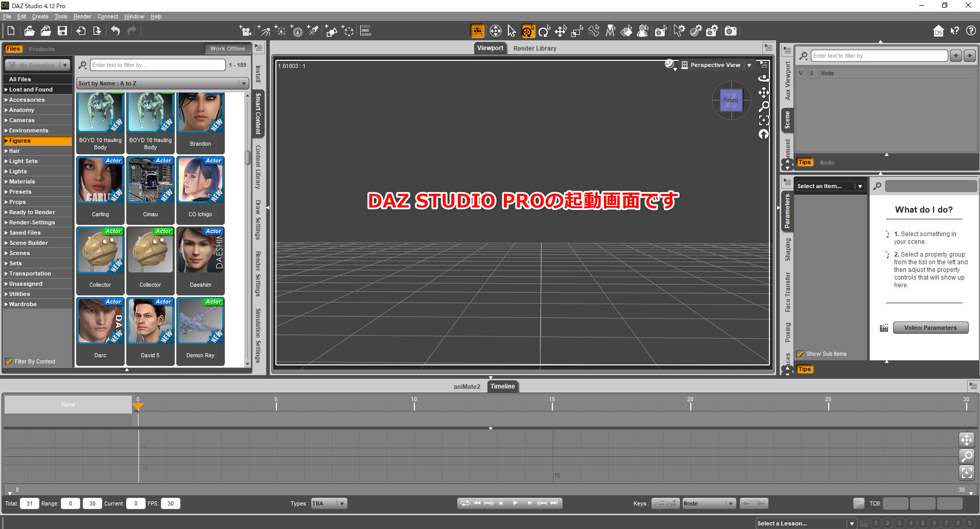
Task: Click the viewport orbit rotation icon on the right edge
Action: click(x=763, y=78)
